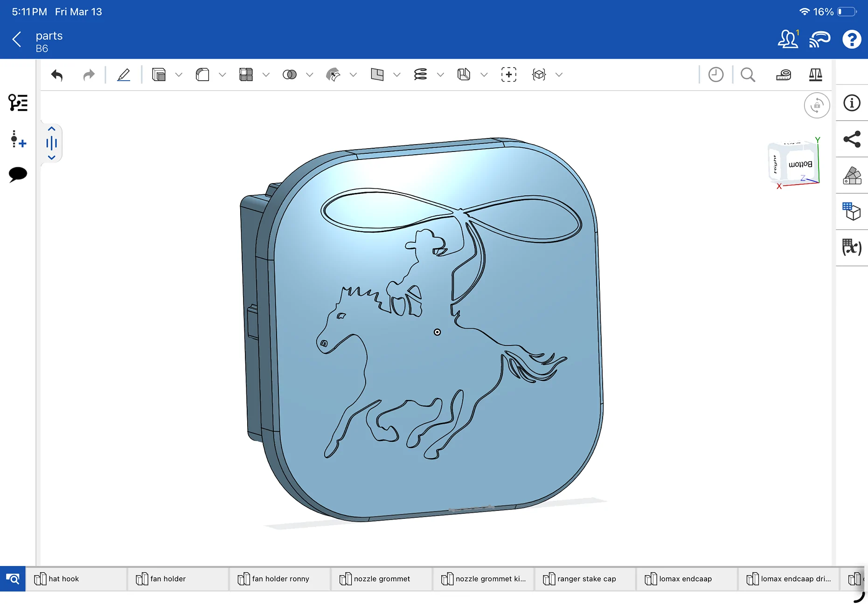
Task: Open the comments speech bubble
Action: pyautogui.click(x=18, y=174)
